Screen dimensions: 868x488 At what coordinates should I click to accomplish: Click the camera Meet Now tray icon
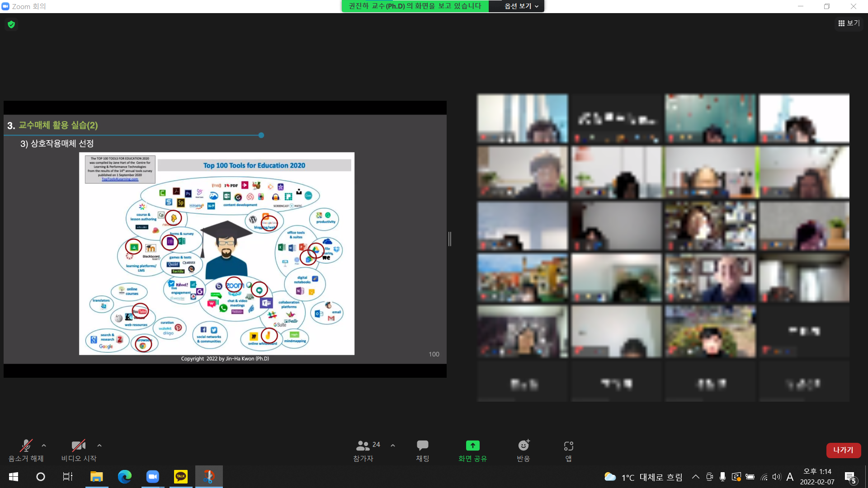click(709, 477)
